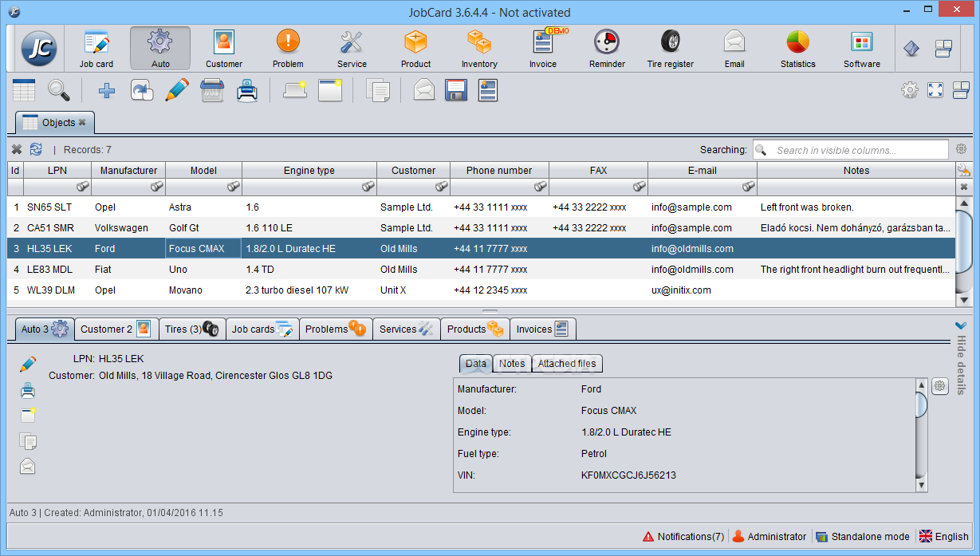This screenshot has width=980, height=556.
Task: Open the Inventory module
Action: point(479,49)
